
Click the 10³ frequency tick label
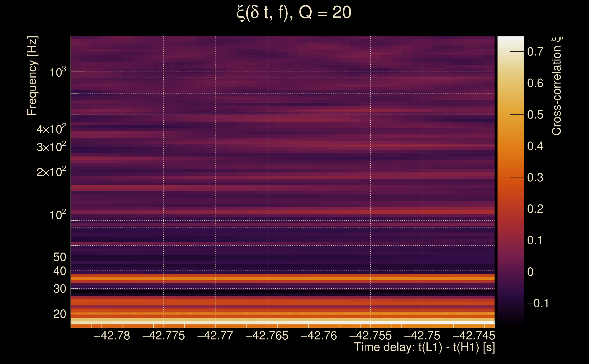[58, 72]
